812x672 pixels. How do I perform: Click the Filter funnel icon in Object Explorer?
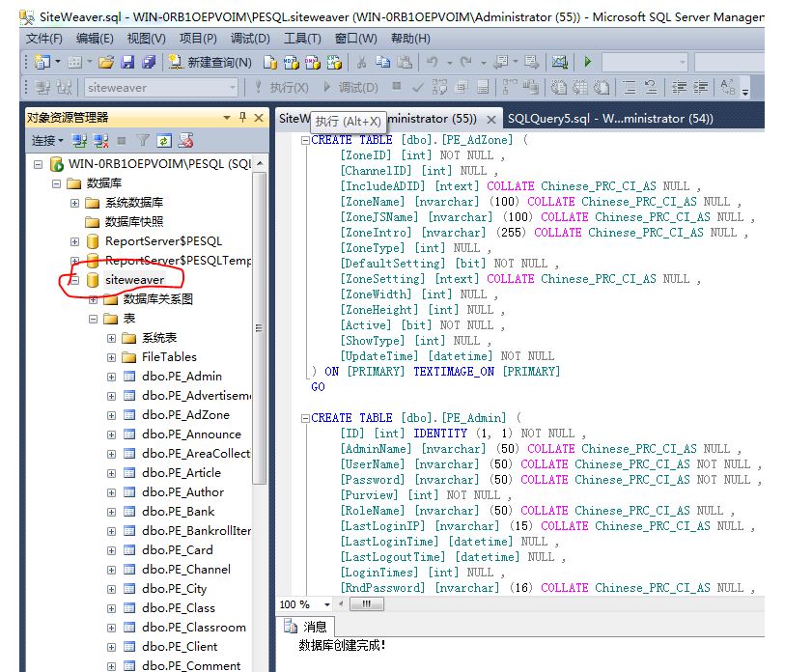coord(143,141)
